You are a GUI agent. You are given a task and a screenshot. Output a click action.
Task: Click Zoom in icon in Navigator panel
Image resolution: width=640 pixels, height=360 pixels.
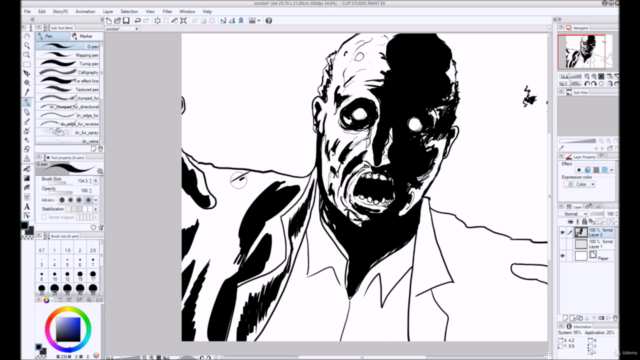tap(594, 76)
